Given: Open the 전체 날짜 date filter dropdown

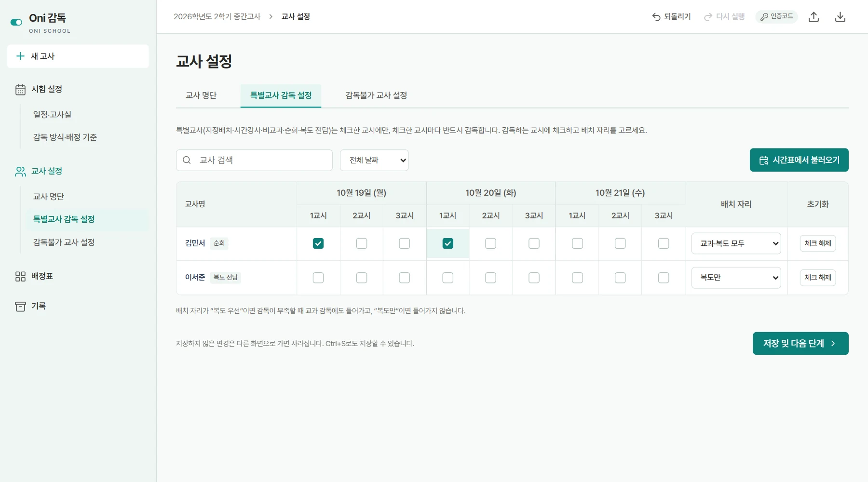Looking at the screenshot, I should click(374, 160).
